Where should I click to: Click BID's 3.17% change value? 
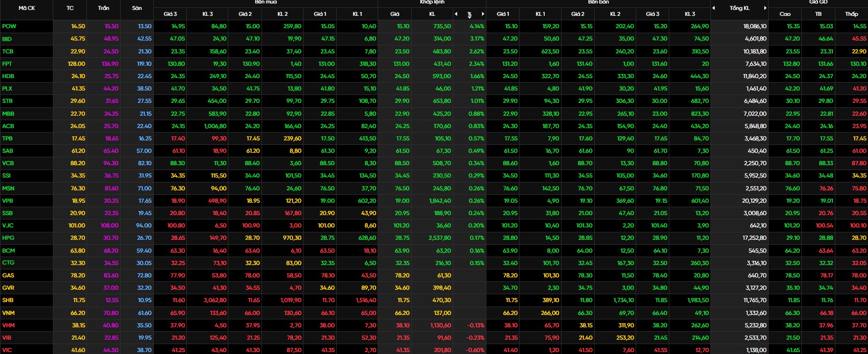pos(477,39)
